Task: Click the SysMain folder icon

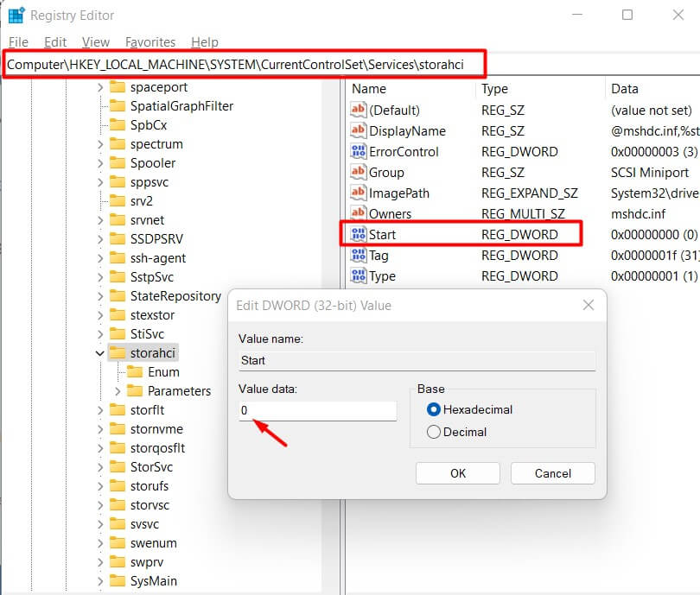Action: pos(118,581)
